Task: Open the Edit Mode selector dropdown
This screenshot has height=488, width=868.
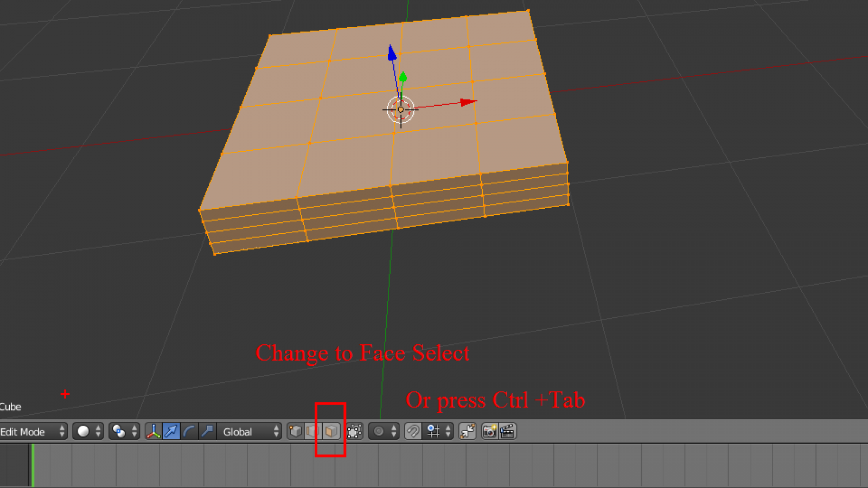Action: tap(33, 432)
